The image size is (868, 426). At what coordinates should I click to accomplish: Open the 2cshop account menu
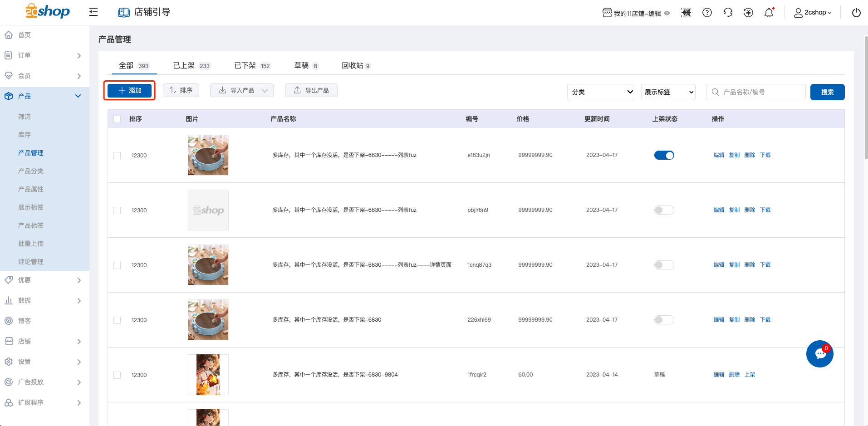pyautogui.click(x=813, y=13)
